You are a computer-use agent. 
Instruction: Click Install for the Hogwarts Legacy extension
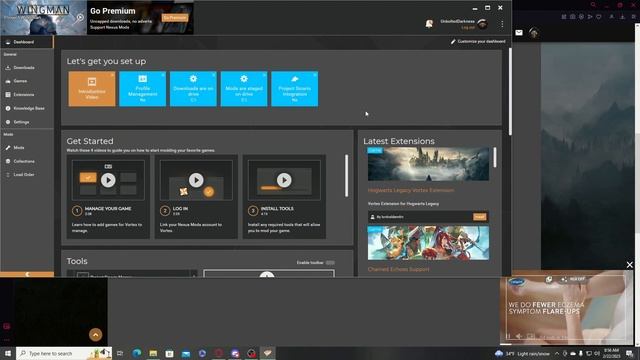480,217
